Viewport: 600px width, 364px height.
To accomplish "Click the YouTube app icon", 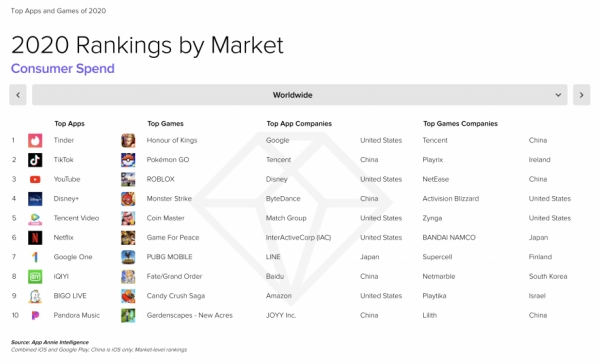I will 35,180.
